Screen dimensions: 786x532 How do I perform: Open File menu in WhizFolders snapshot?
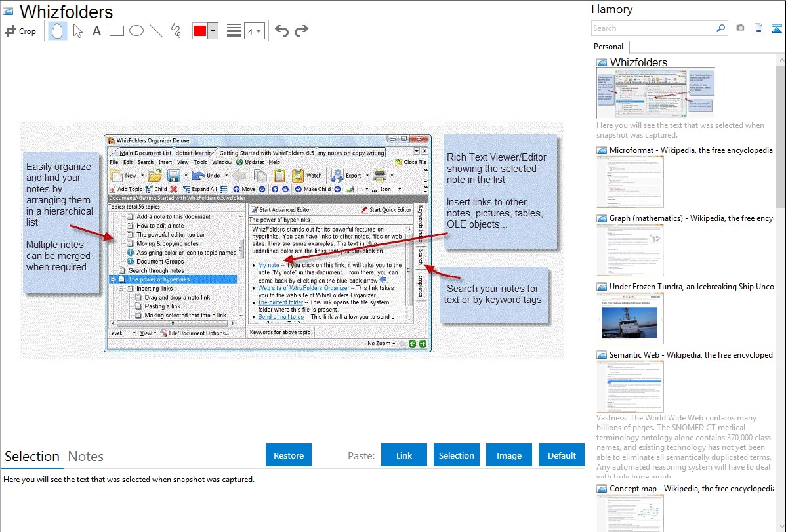[x=114, y=162]
